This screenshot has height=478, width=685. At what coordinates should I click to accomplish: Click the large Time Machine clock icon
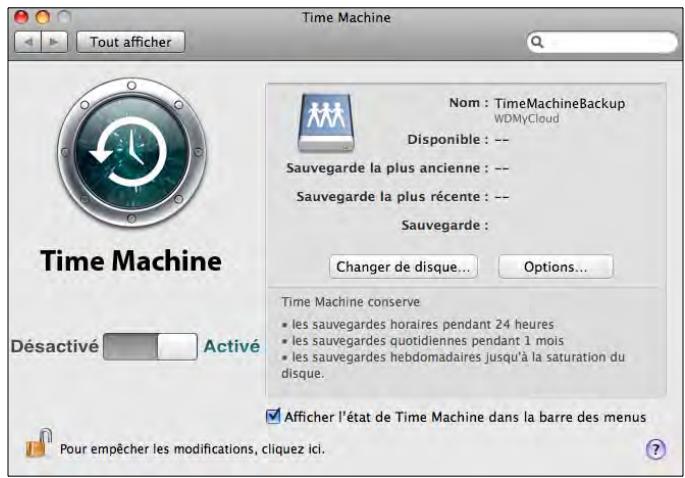coord(131,153)
